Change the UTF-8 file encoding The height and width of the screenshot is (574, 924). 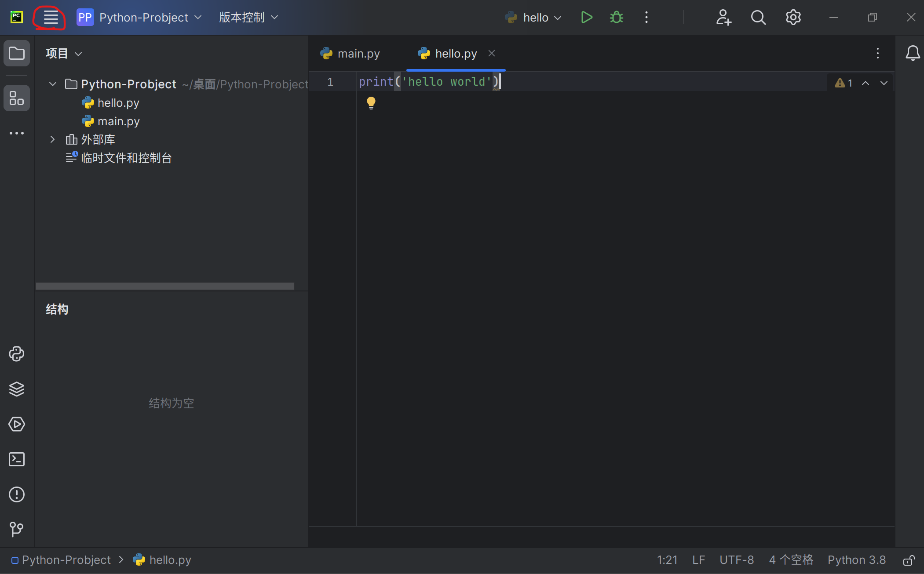pyautogui.click(x=737, y=560)
